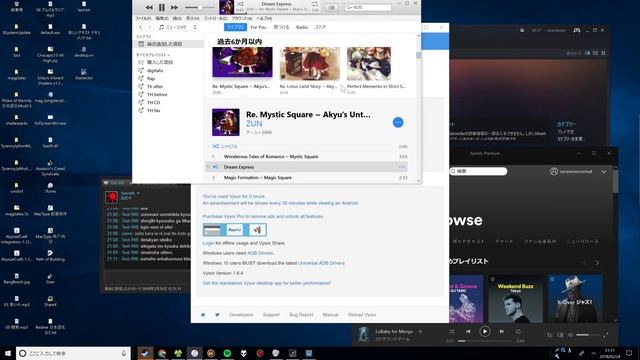Shuffle the album with シャッフル
Screen dimensions: 640x360
tap(225, 146)
